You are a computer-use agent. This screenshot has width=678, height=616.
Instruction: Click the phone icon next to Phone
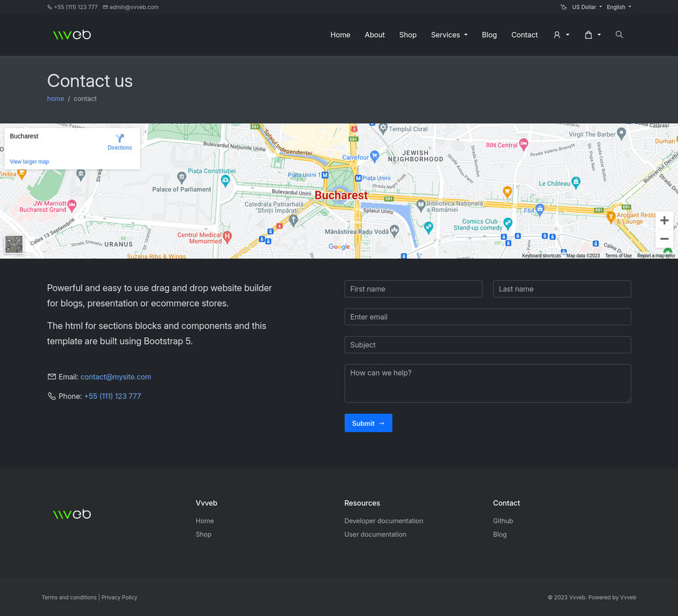tap(52, 396)
